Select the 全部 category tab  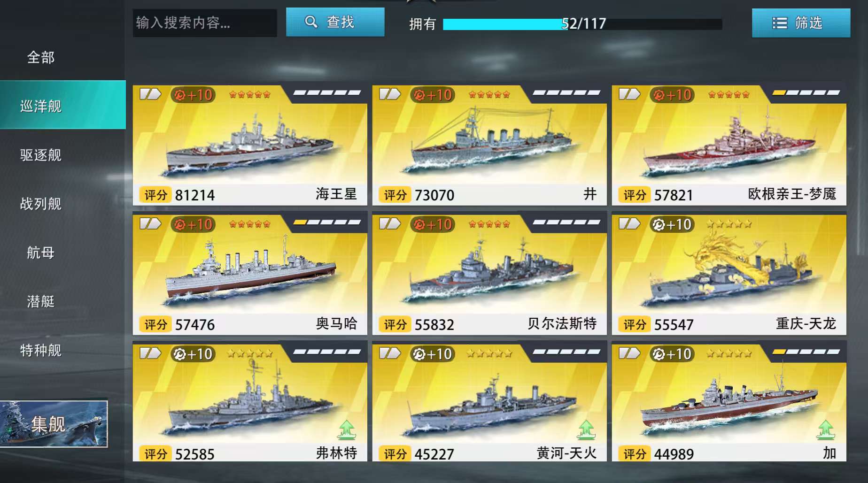point(41,58)
